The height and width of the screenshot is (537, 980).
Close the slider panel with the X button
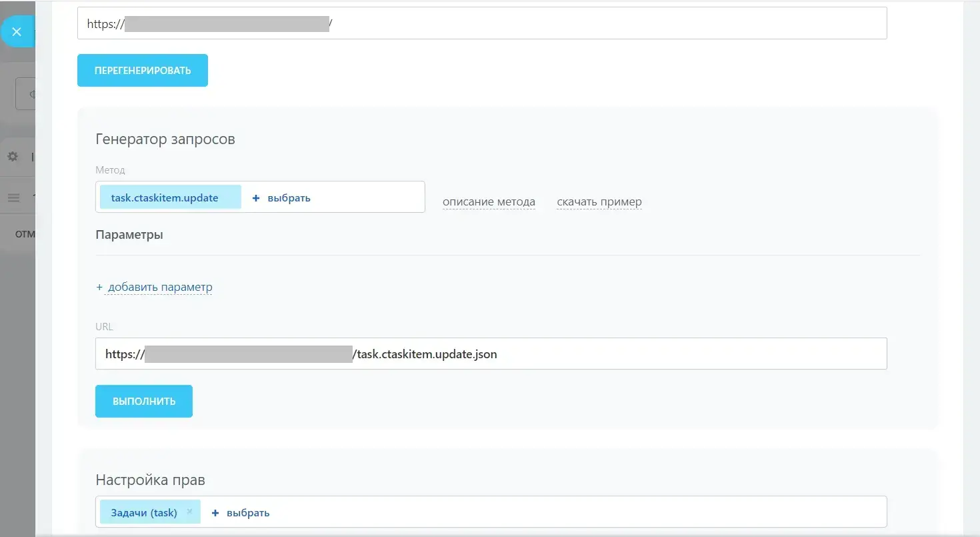[17, 31]
